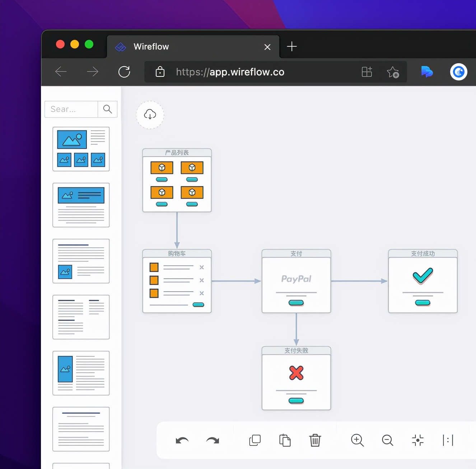476x469 pixels.
Task: Click the undo arrow in bottom toolbar
Action: click(182, 440)
